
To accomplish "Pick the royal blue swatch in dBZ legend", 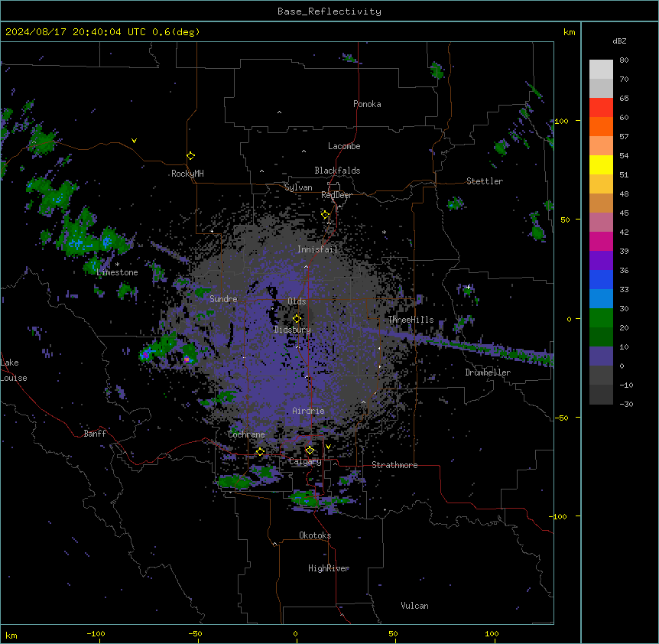I will pos(601,279).
